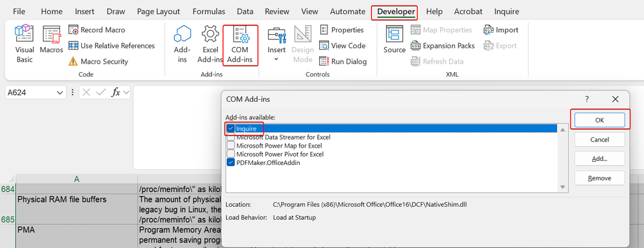Confirm the dialog with OK
The height and width of the screenshot is (248, 644).
click(600, 120)
